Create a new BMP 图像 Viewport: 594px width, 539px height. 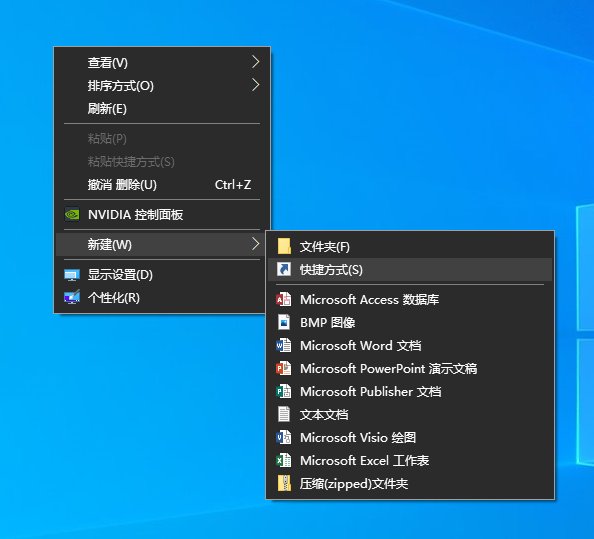click(x=410, y=322)
